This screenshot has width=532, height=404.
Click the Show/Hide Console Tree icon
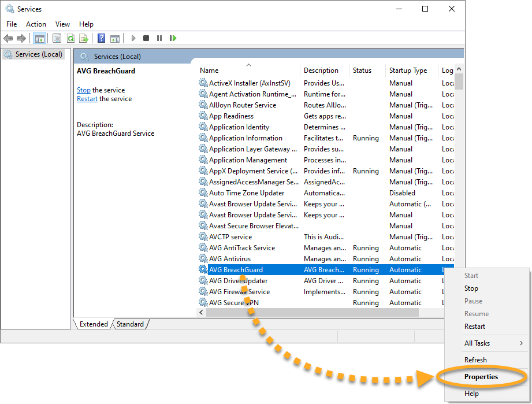click(x=39, y=38)
